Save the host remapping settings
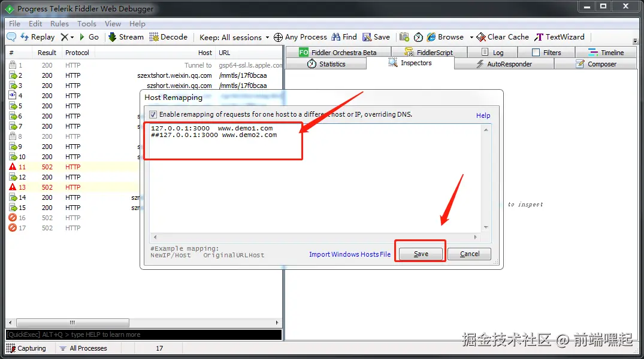644x359 pixels. (421, 254)
